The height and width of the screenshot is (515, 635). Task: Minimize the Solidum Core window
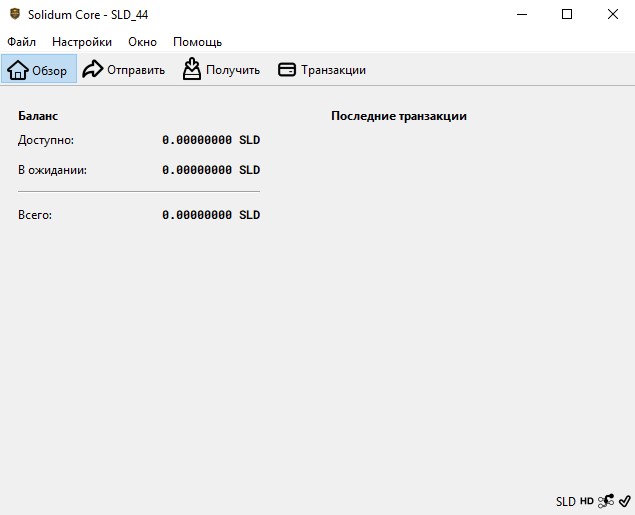(522, 14)
